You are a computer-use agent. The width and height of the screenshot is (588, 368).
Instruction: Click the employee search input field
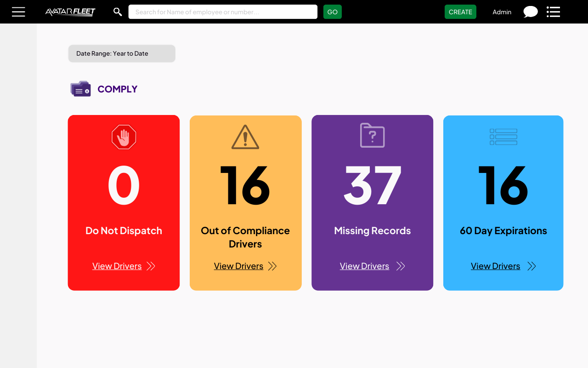(x=223, y=11)
